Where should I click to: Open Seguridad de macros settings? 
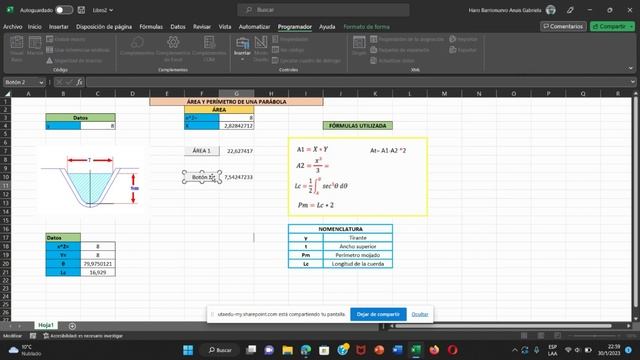74,60
